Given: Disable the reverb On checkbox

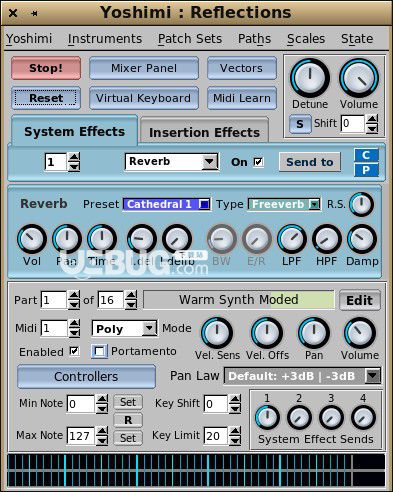Looking at the screenshot, I should (x=258, y=162).
